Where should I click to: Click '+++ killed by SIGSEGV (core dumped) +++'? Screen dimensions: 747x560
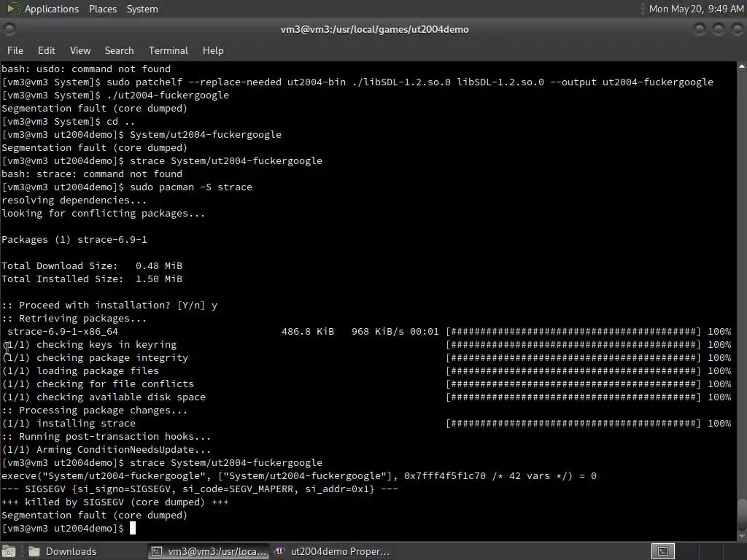tap(115, 502)
